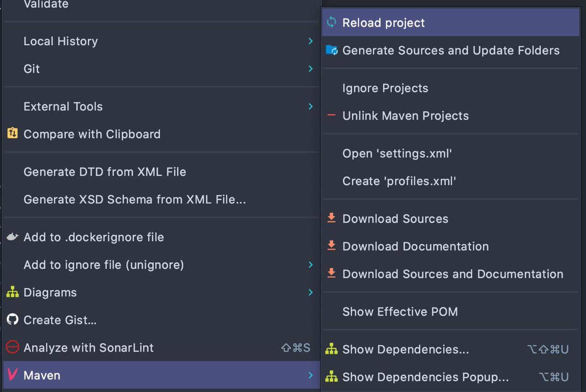Open Show Dependencies Popup... entry
Image resolution: width=586 pixels, height=392 pixels.
click(450, 377)
